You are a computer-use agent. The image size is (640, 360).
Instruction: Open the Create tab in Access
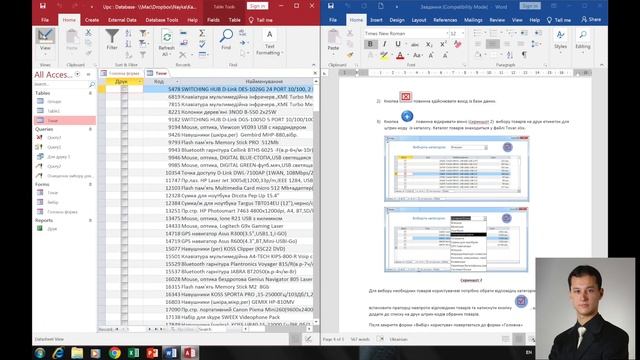click(92, 20)
